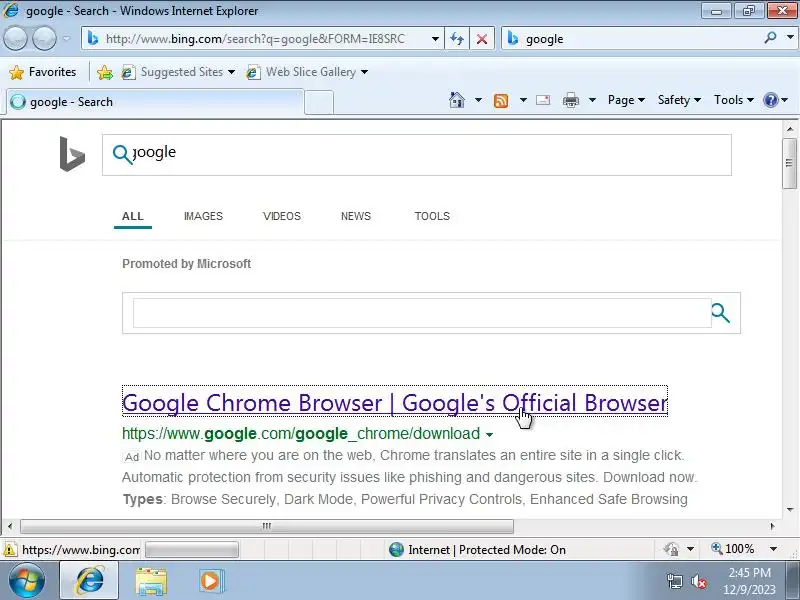Click the red Stop loading icon

pyautogui.click(x=482, y=39)
